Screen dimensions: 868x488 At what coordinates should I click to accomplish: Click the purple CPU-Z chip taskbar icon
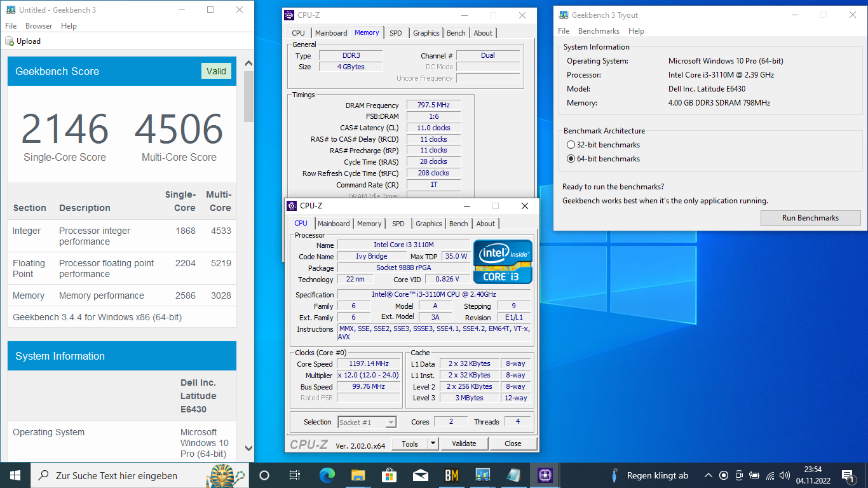545,475
